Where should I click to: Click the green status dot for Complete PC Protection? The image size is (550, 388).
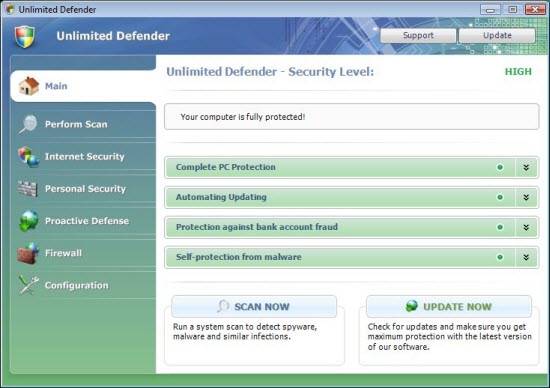(500, 167)
